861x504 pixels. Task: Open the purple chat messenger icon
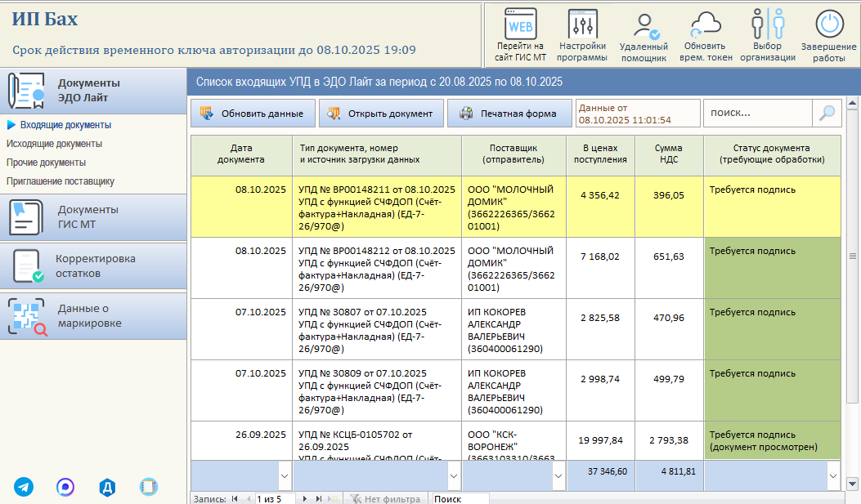click(x=65, y=487)
